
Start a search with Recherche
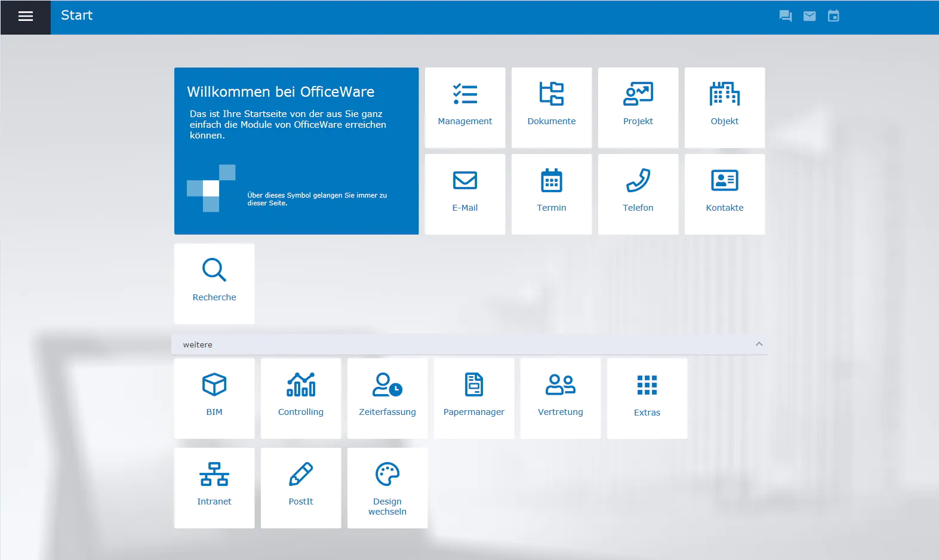(x=214, y=284)
